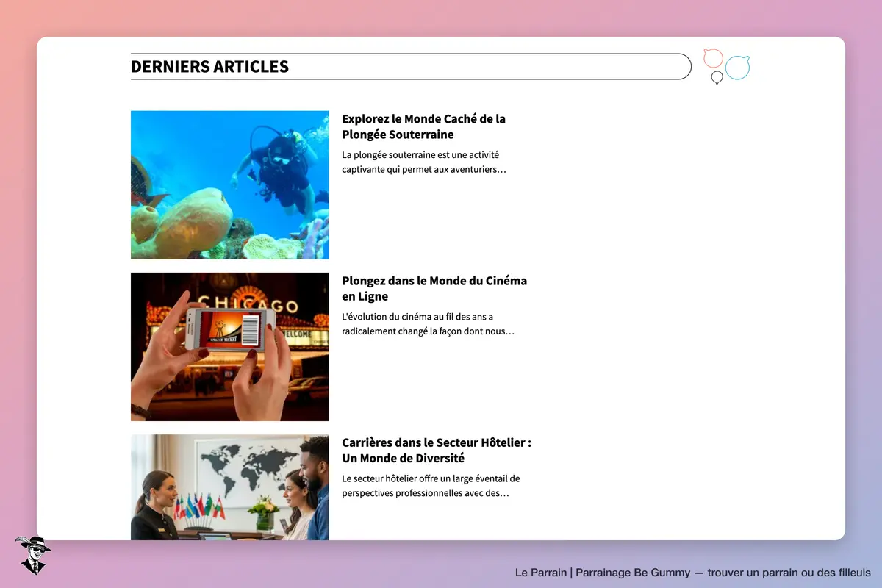882x588 pixels.
Task: Open the Chicago cinema ticket thumbnail
Action: click(229, 347)
